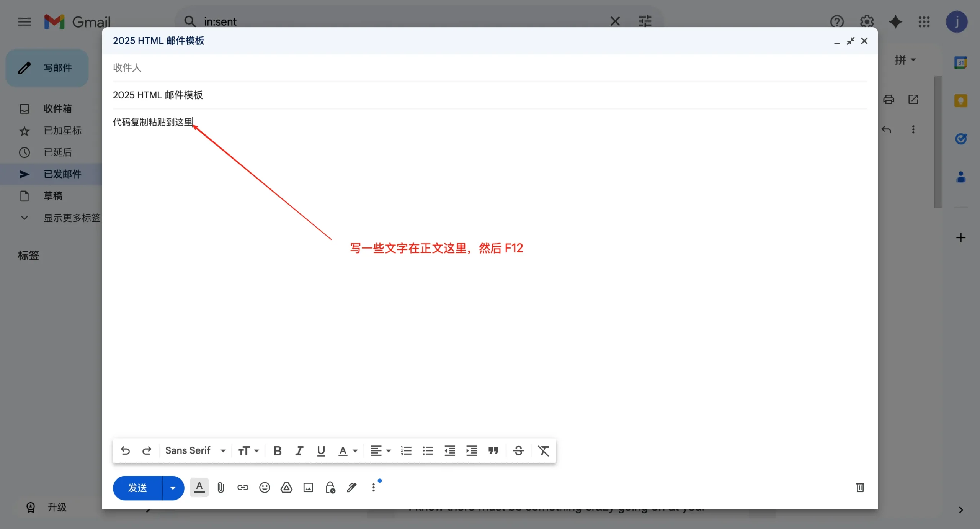Insert an emoji into the message
980x529 pixels.
coord(265,487)
